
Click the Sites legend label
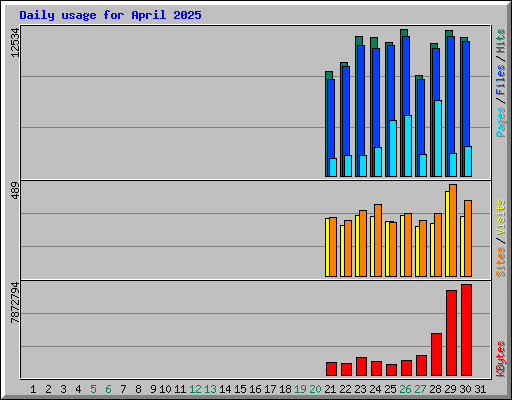[x=500, y=262]
